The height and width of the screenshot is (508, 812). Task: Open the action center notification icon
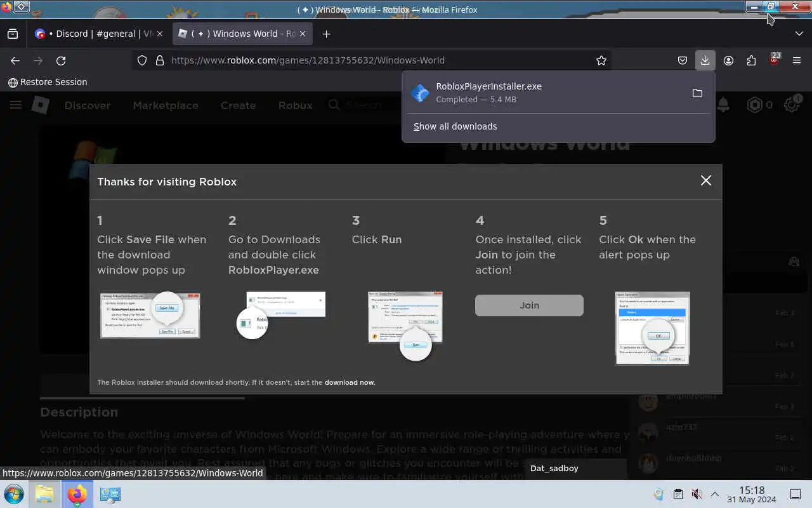pos(795,494)
